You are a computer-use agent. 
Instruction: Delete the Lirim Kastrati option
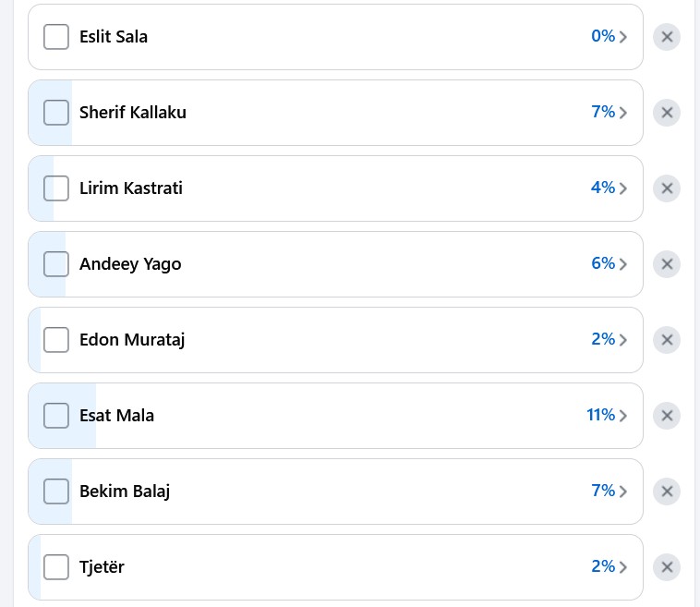pyautogui.click(x=667, y=188)
